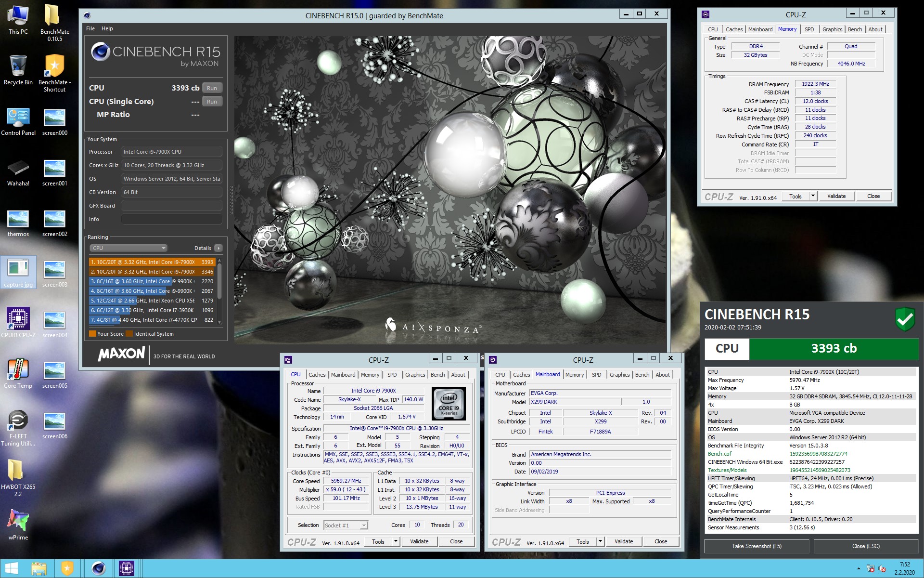The height and width of the screenshot is (578, 924).
Task: Run the CPU (Single Core) benchmark
Action: click(212, 102)
